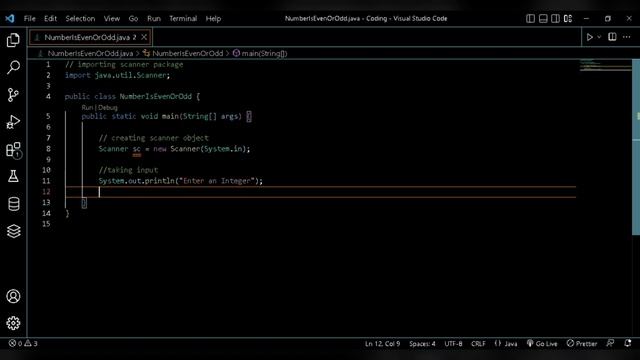This screenshot has width=640, height=360.
Task: Open the View menu
Action: click(111, 18)
